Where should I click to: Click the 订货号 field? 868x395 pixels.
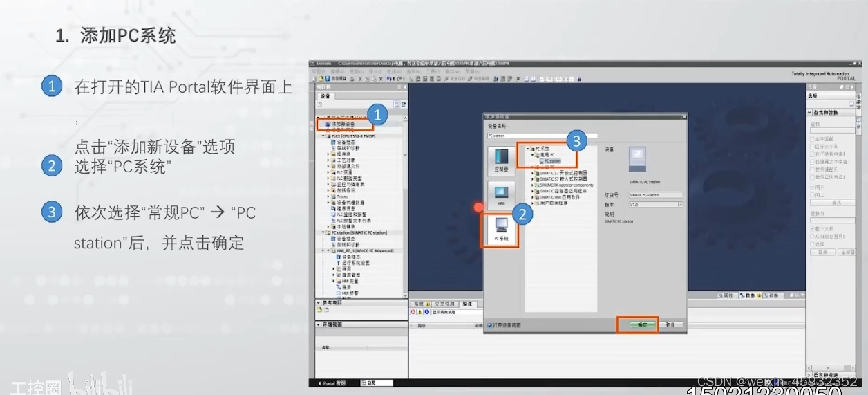click(x=655, y=195)
